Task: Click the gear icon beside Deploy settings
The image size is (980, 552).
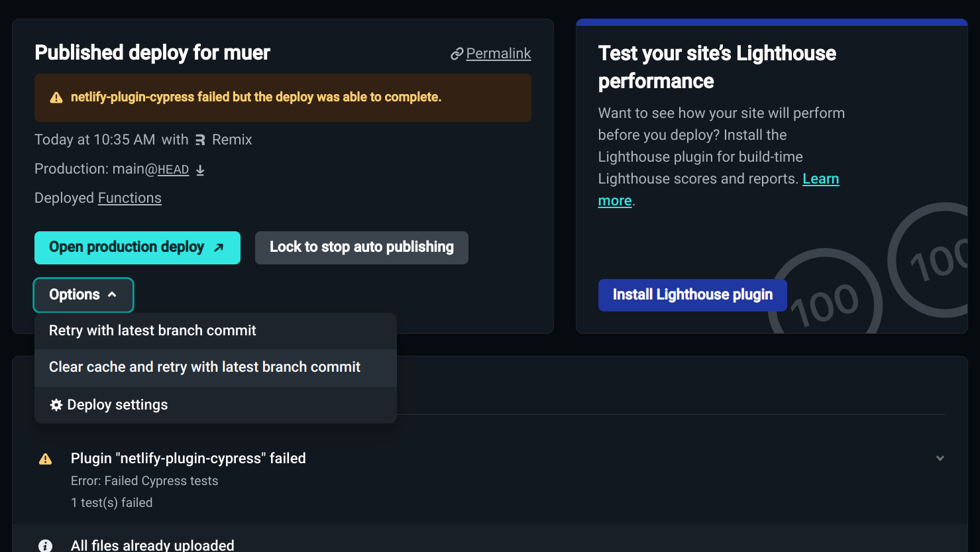Action: (56, 405)
